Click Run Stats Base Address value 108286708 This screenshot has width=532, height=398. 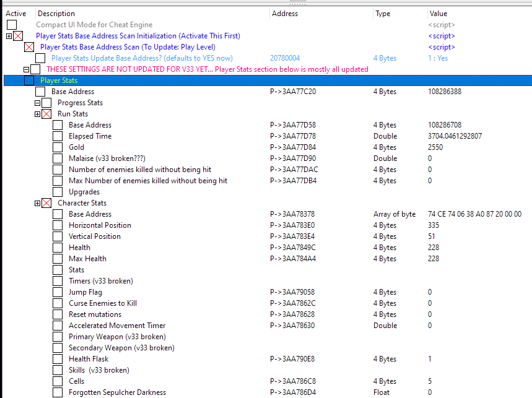[445, 125]
